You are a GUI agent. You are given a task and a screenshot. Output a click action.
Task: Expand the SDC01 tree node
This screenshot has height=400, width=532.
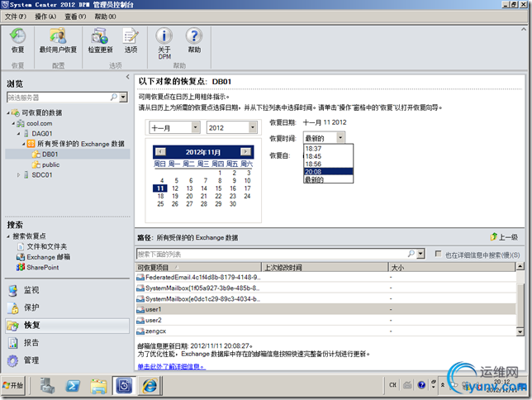19,175
